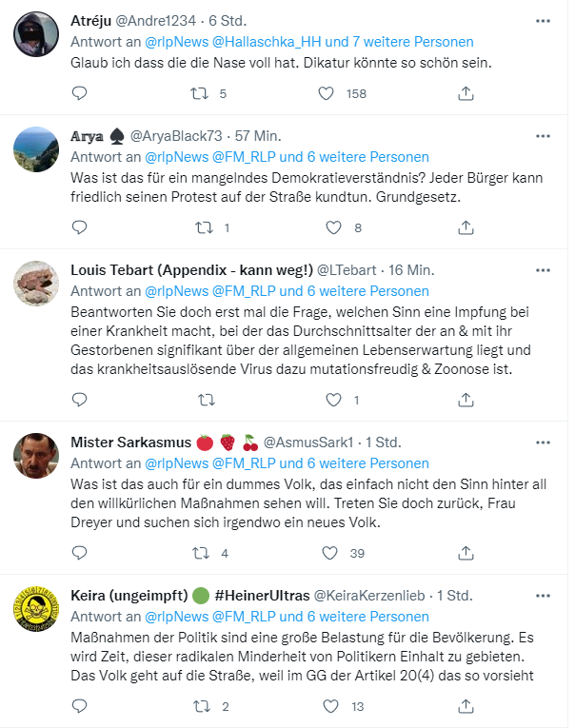
Task: Like Atréju's tweet with 158 likes
Action: click(x=327, y=93)
